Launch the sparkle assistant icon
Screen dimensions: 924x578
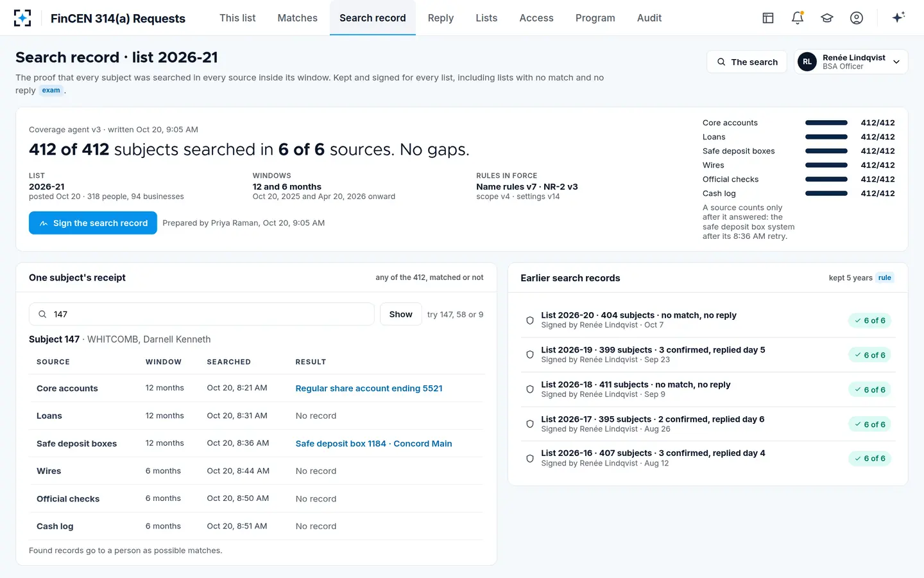[898, 17]
